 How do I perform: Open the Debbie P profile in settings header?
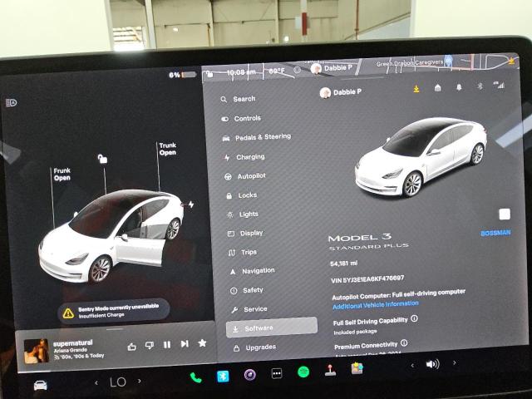coord(340,92)
